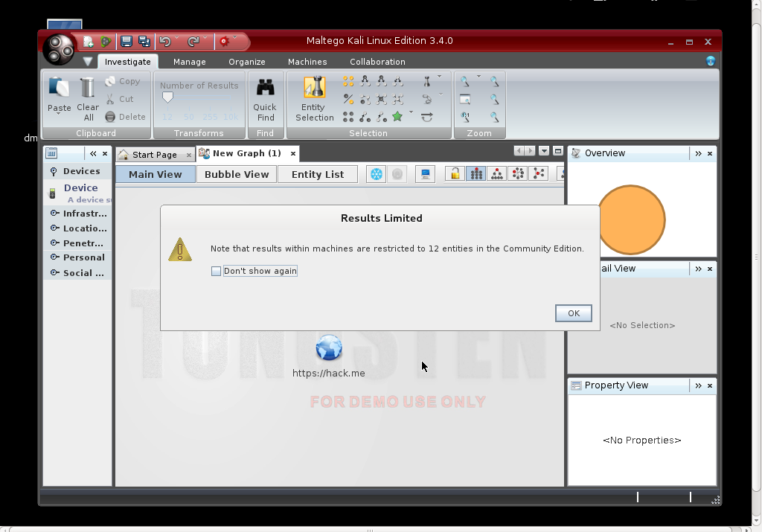Toggle the yellow padlock layout lock
762x532 pixels.
(455, 174)
